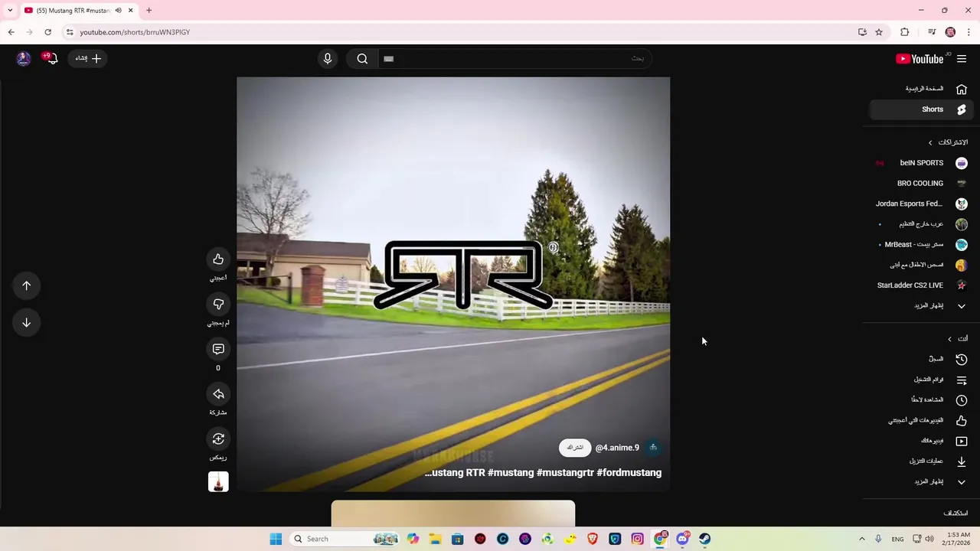The image size is (980, 551).
Task: Open a new browser tab
Action: (x=149, y=11)
